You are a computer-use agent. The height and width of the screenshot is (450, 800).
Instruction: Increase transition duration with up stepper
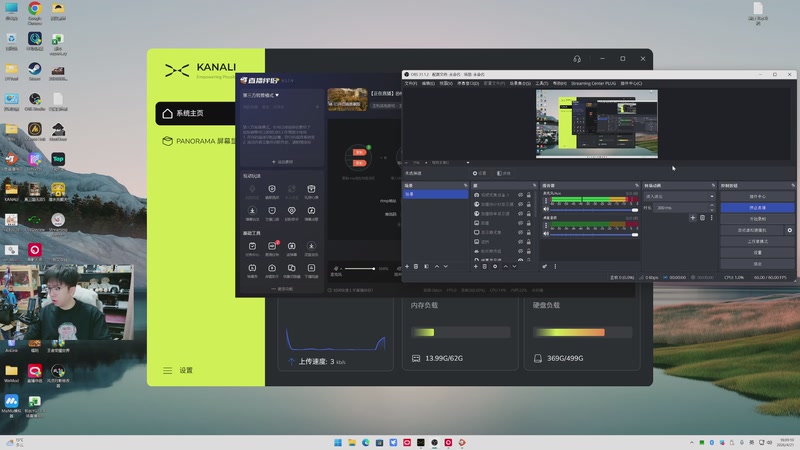click(x=712, y=206)
